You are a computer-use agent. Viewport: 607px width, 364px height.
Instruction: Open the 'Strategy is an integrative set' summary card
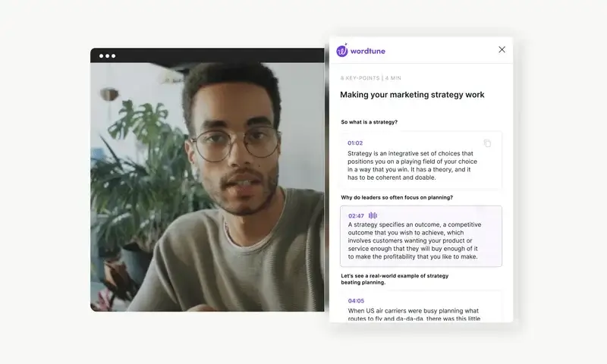coord(421,160)
